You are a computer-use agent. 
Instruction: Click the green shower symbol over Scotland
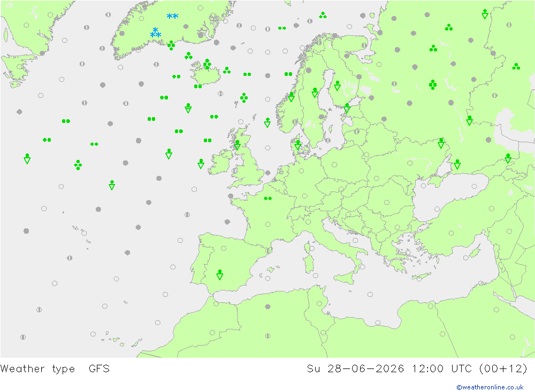(238, 145)
